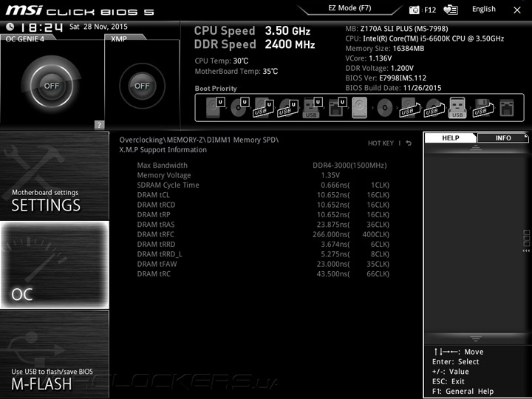Toggle the XMP OFF button
Viewport: 532px width, 399px height.
(142, 86)
